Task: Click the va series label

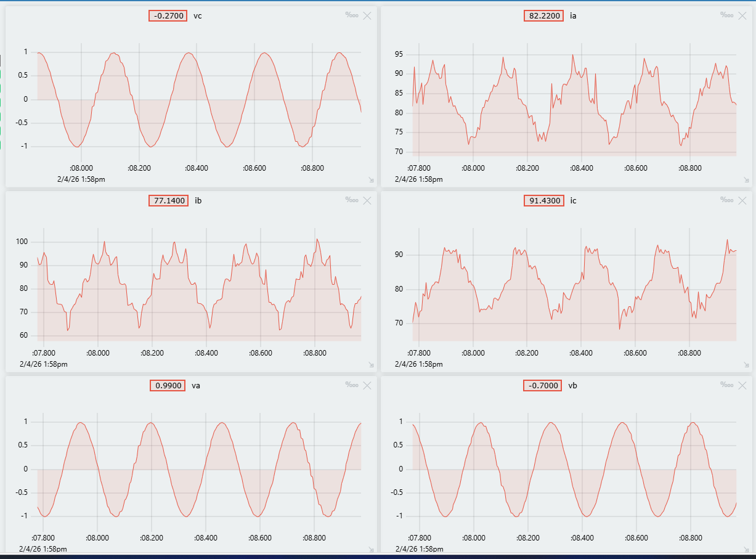Action: (196, 386)
